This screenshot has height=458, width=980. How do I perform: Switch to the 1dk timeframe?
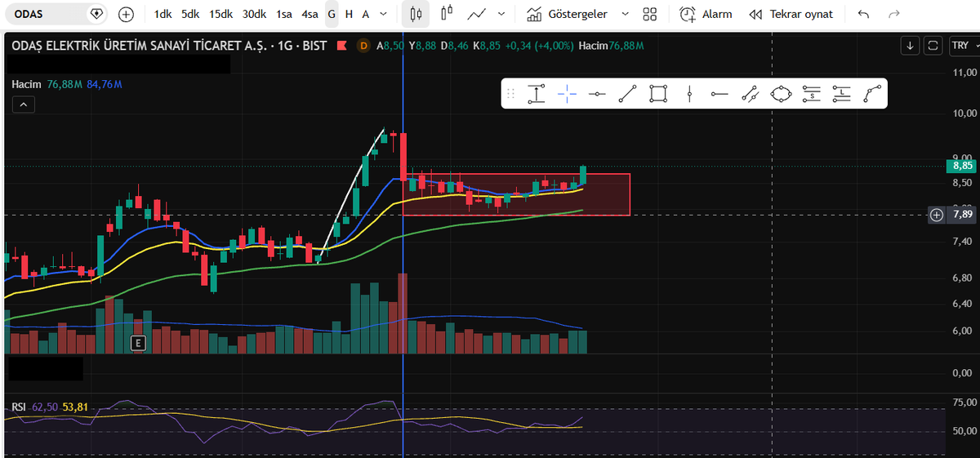163,14
